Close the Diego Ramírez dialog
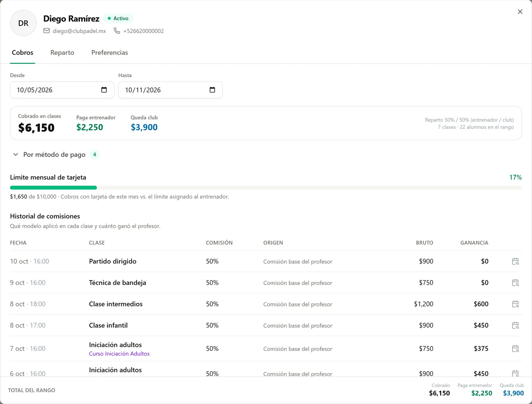 pyautogui.click(x=520, y=12)
